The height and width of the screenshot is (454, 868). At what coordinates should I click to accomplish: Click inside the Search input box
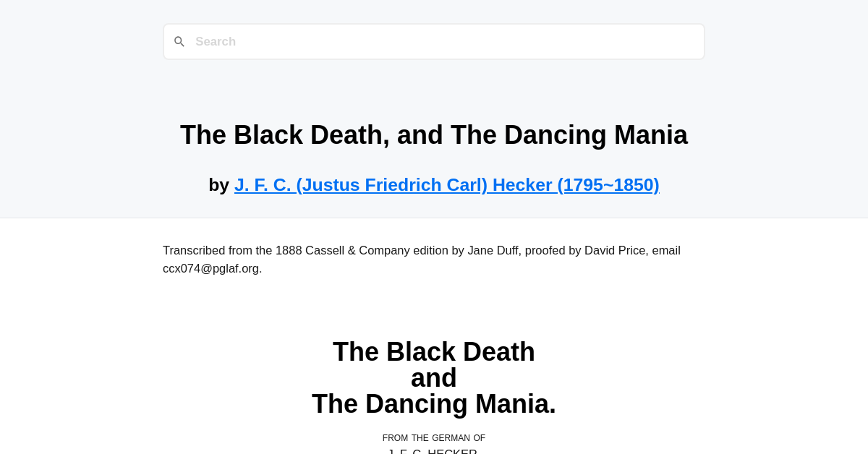click(x=434, y=41)
